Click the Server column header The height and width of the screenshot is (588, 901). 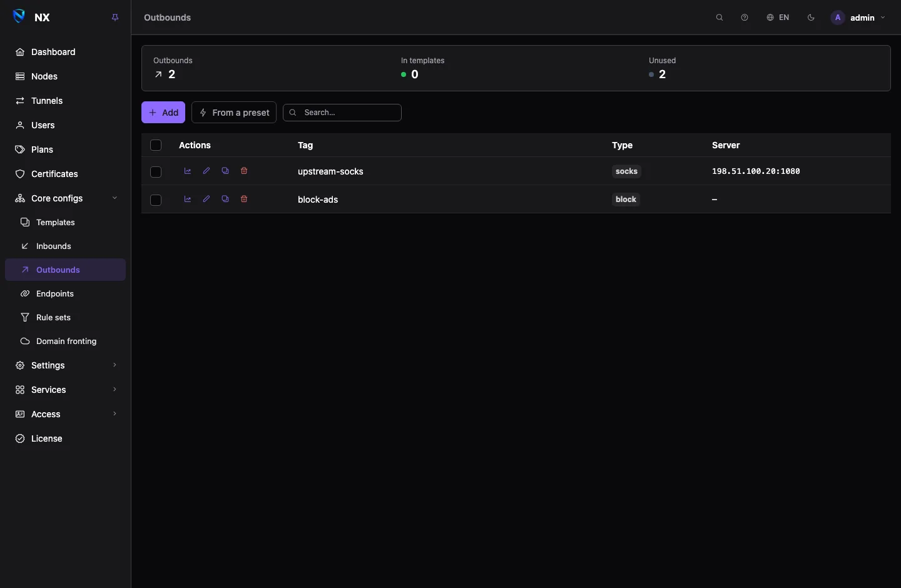726,145
